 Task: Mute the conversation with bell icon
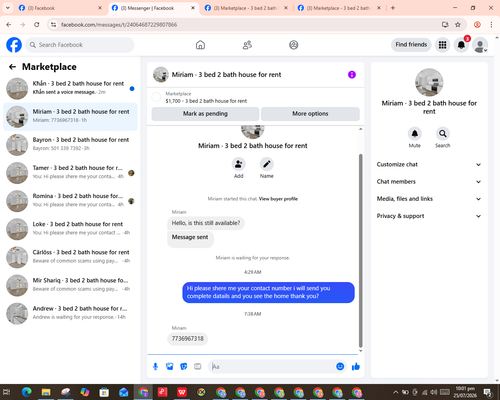[415, 134]
